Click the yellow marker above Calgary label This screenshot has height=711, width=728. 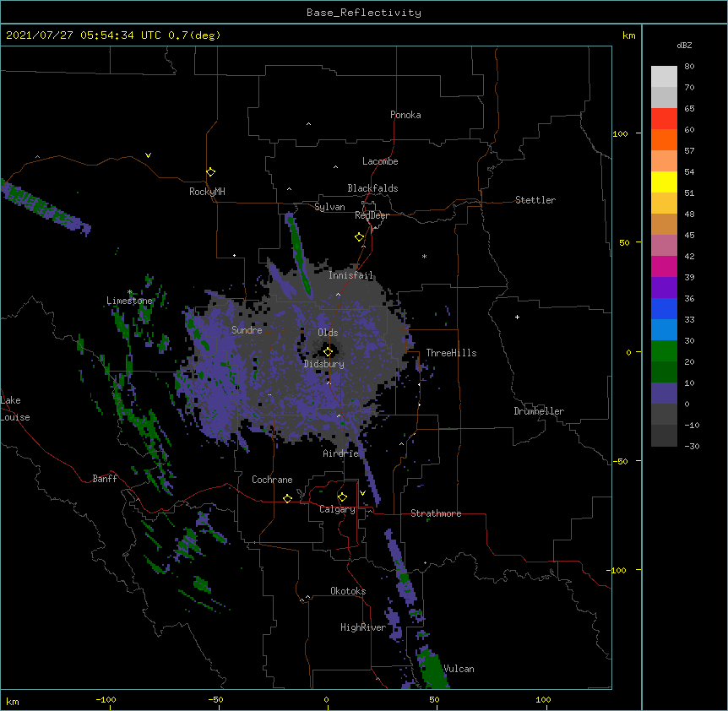pos(342,497)
